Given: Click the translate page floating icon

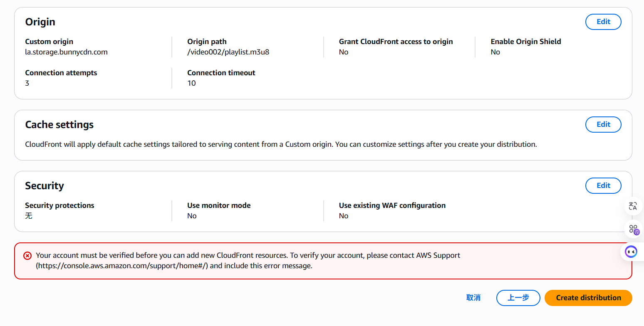Looking at the screenshot, I should 633,206.
